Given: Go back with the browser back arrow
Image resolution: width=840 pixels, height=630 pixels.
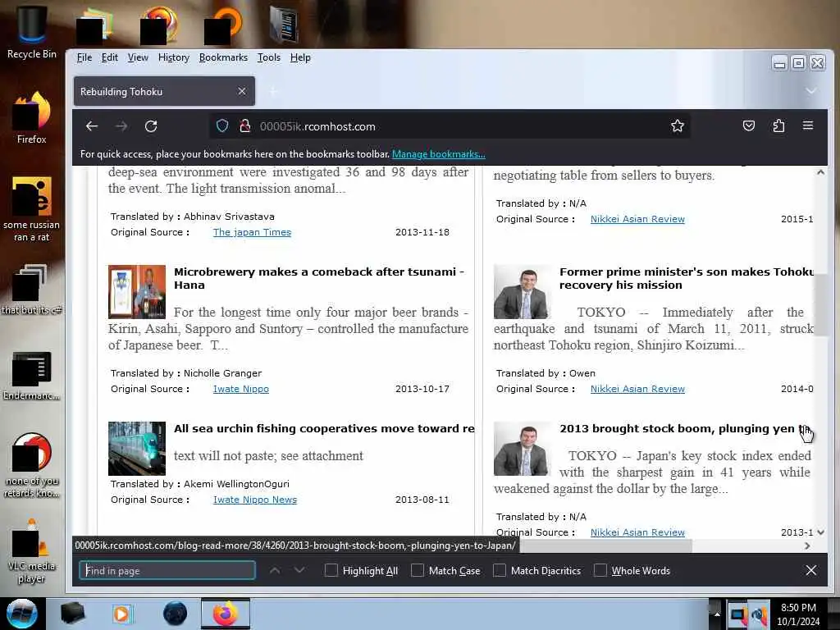Looking at the screenshot, I should 92,126.
